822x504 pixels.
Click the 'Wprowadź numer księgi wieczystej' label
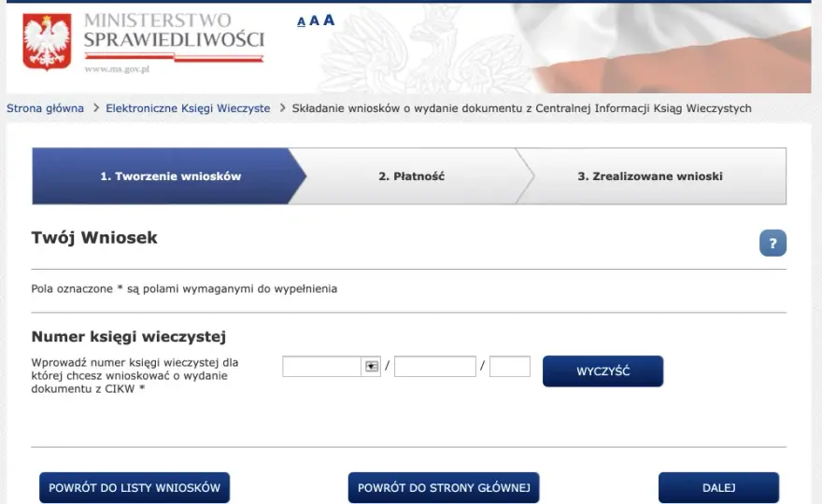[135, 375]
